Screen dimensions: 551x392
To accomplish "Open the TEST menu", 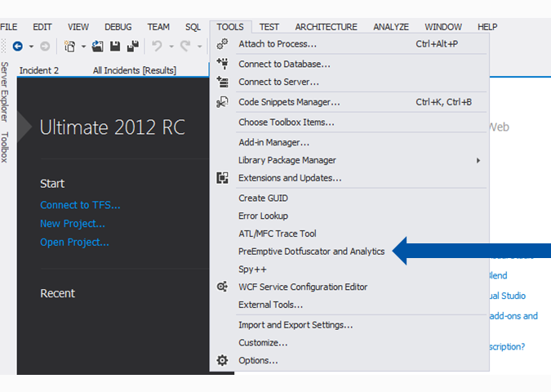I will tap(269, 27).
